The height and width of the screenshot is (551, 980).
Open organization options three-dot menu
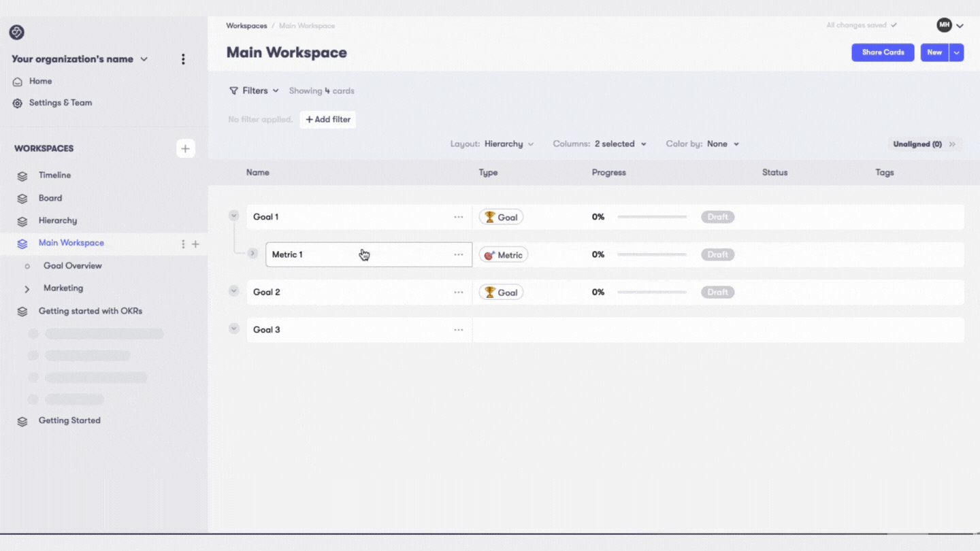[183, 59]
